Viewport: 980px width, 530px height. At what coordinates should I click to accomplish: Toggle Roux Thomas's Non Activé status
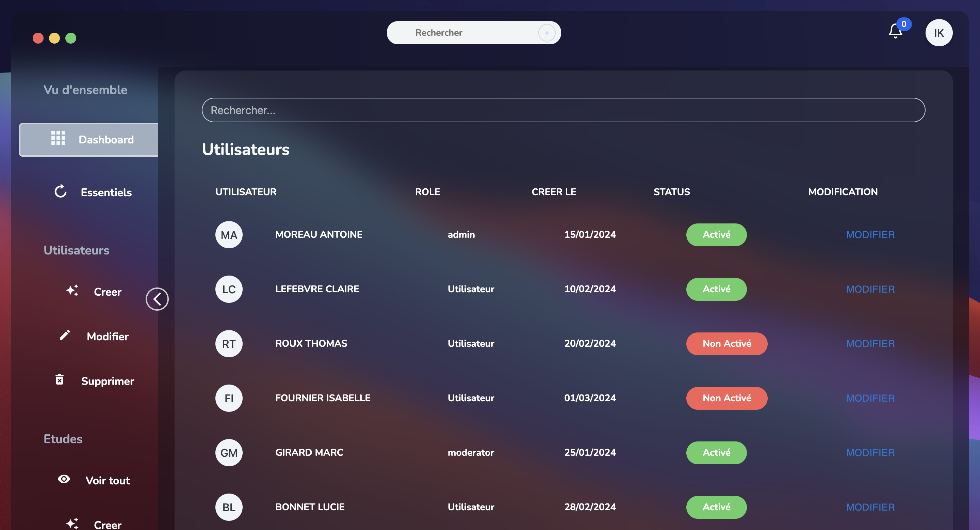[726, 343]
